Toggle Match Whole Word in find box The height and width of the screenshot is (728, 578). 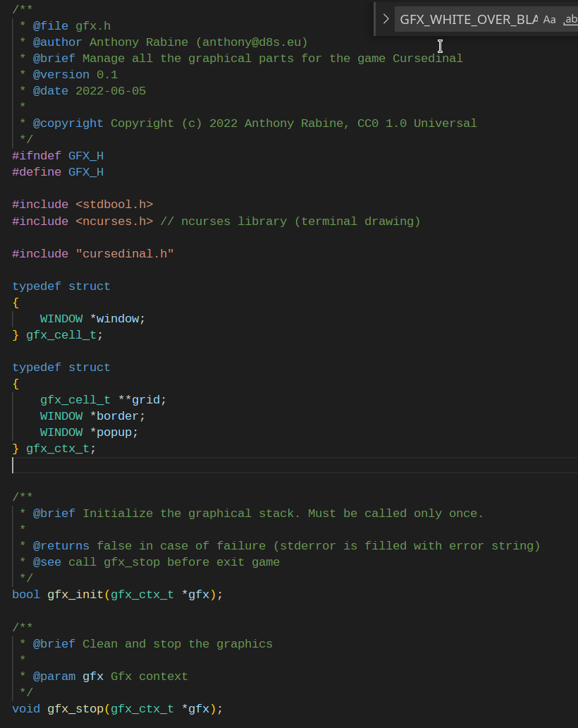570,20
